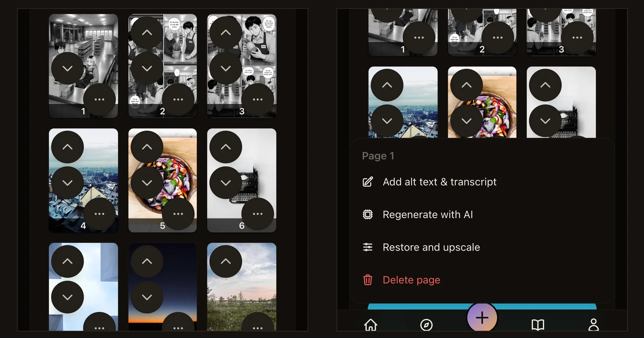
Task: Open page 2 more options in right mockup
Action: (x=498, y=37)
